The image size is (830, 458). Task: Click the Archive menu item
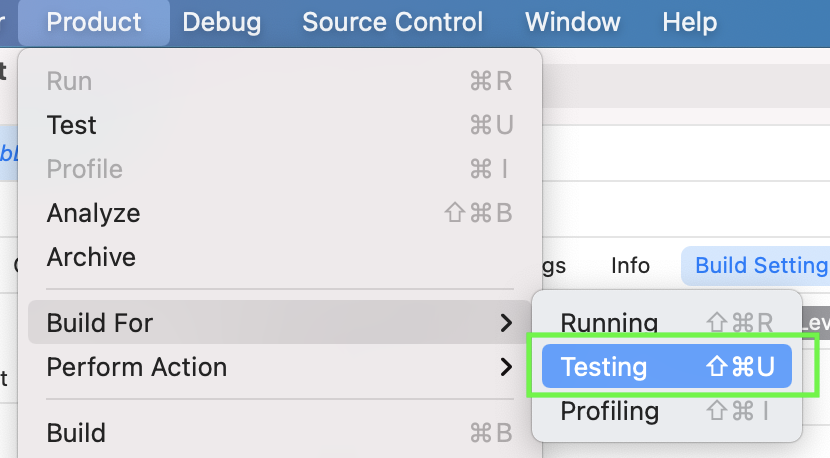(x=91, y=257)
